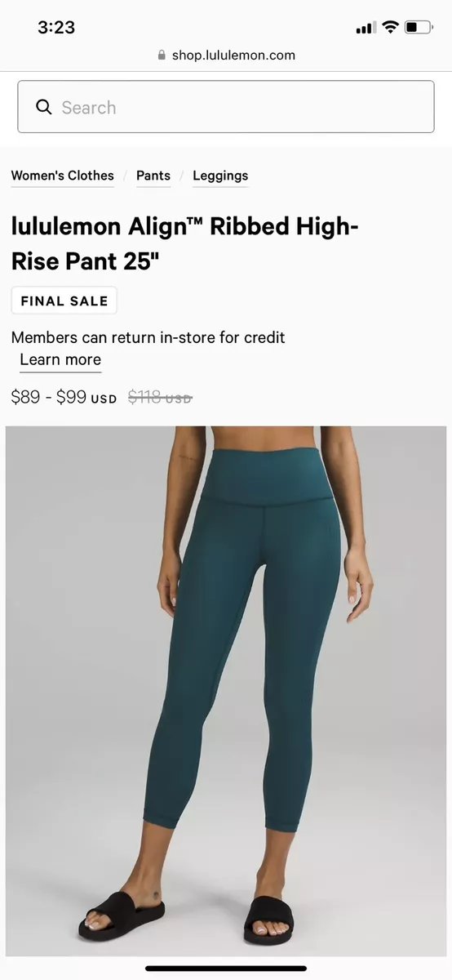The image size is (452, 980).
Task: Tap the shop.lululemon.com address text
Action: tap(233, 56)
